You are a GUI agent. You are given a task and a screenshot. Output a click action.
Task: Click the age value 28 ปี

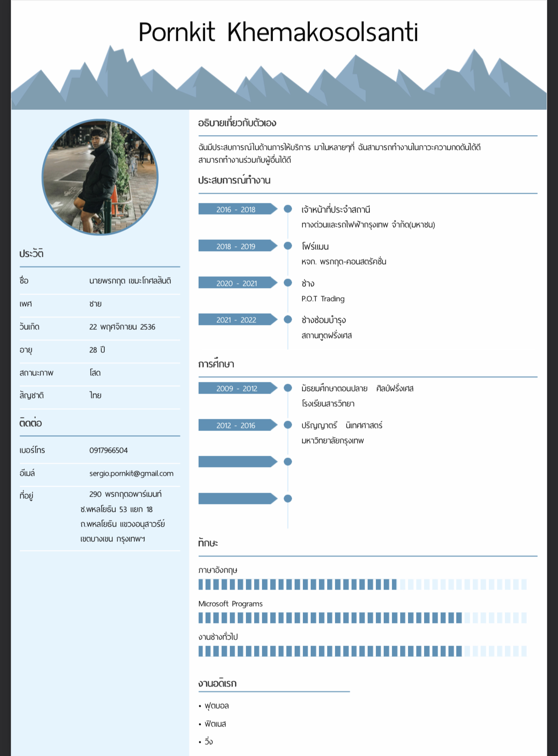[x=97, y=350]
